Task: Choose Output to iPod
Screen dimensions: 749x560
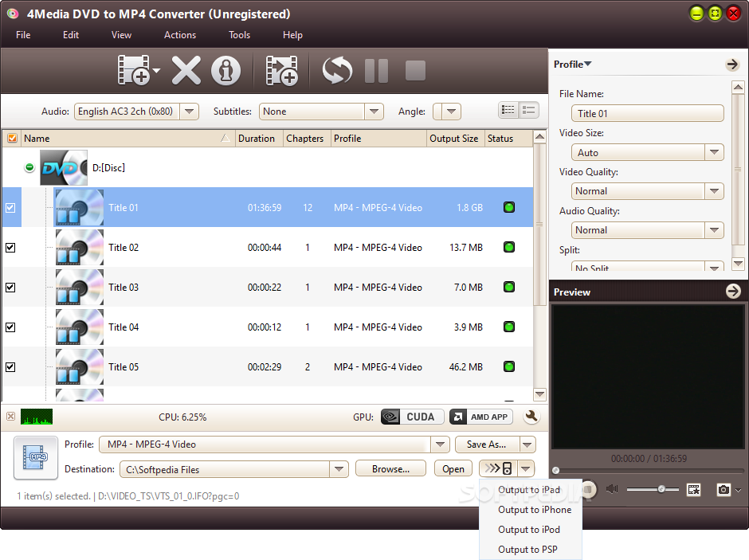Action: 531,530
